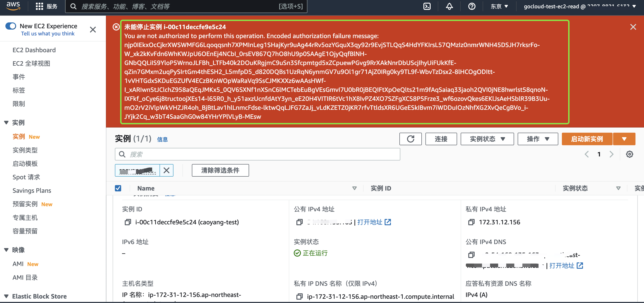The width and height of the screenshot is (644, 303).
Task: Open Spot Requests in sidebar
Action: pos(26,177)
